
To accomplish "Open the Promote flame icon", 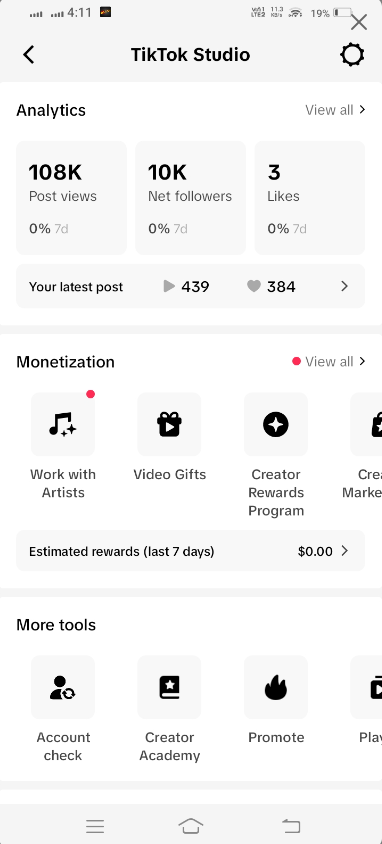I will tap(276, 687).
